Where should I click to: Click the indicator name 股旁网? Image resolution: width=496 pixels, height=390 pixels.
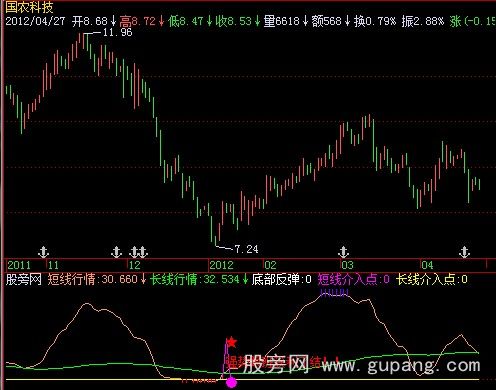24,279
